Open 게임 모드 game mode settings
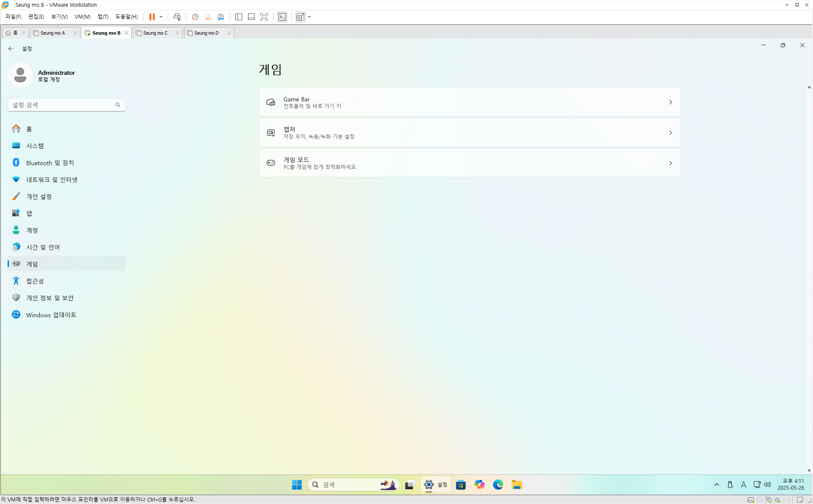The width and height of the screenshot is (813, 504). (469, 163)
